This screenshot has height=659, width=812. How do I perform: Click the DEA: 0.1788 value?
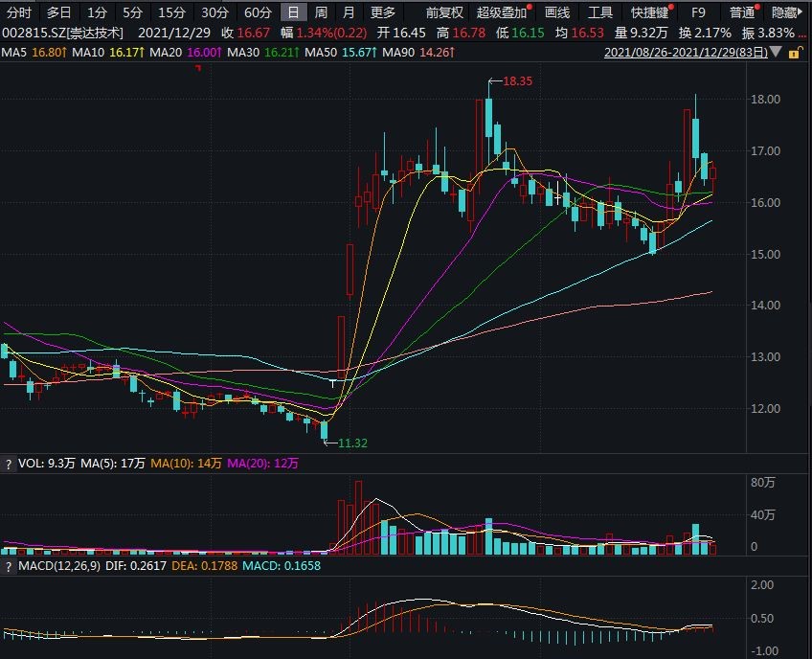pyautogui.click(x=204, y=565)
